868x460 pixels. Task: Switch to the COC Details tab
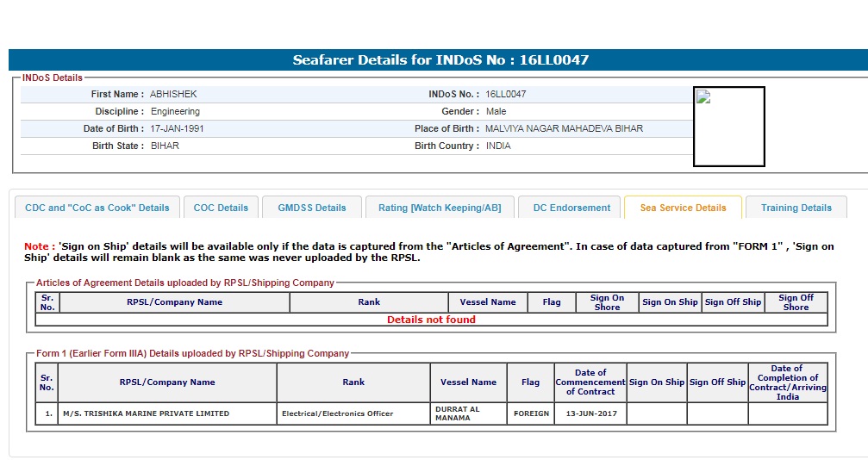click(221, 208)
